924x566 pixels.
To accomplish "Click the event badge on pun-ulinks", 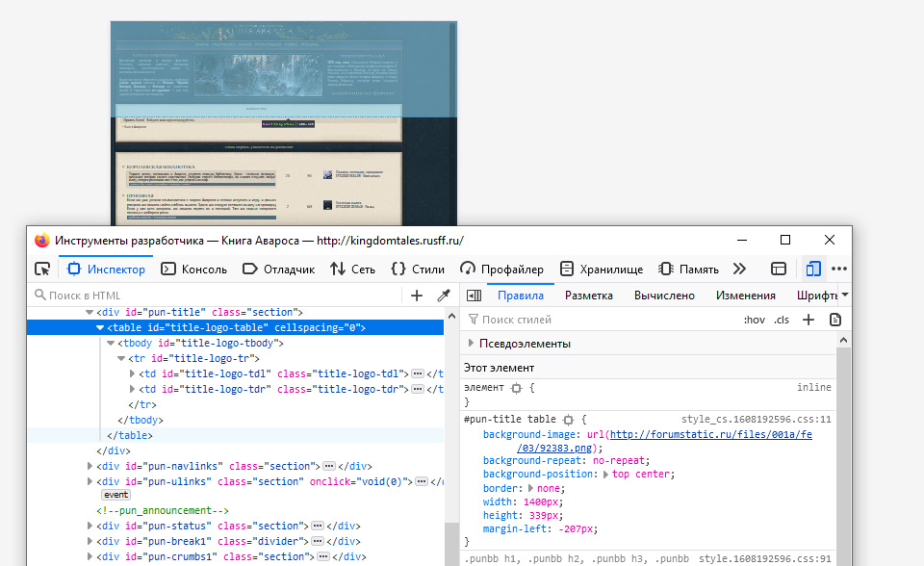I will [116, 495].
